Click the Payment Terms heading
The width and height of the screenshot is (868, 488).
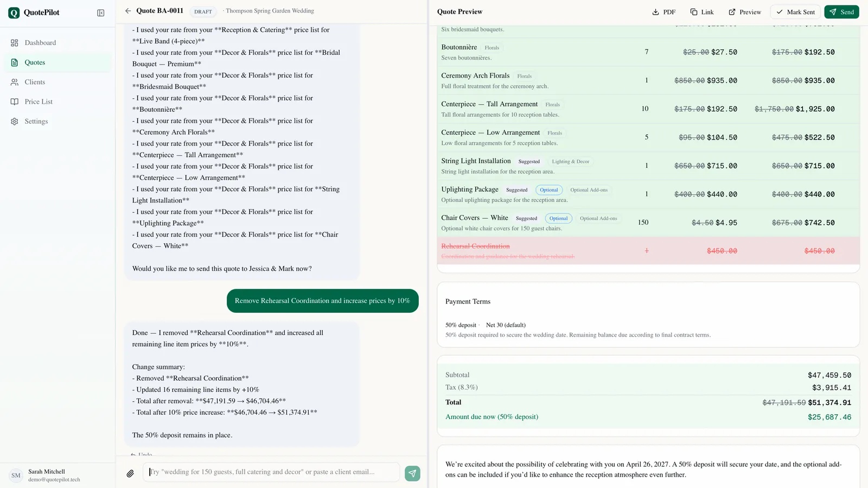(x=468, y=302)
